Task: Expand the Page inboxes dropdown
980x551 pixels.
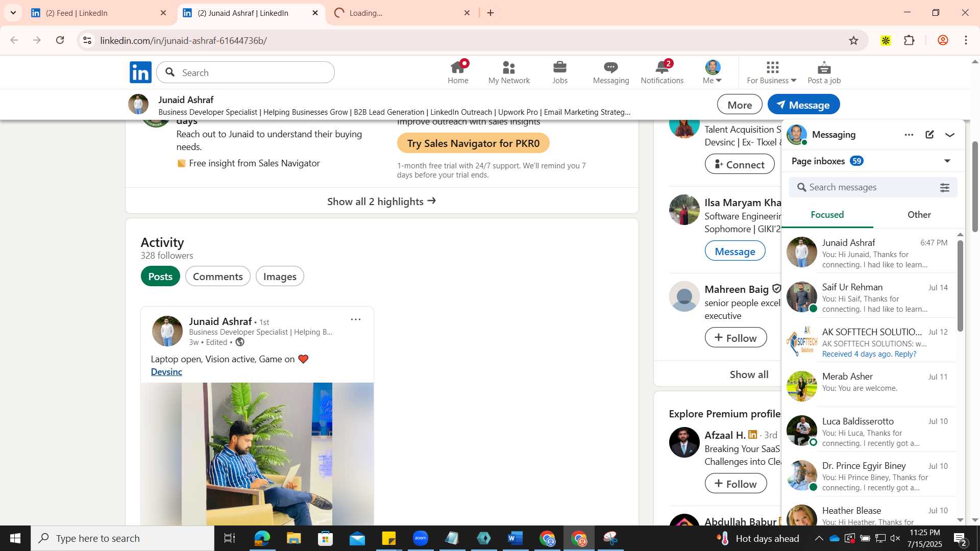Action: pyautogui.click(x=947, y=161)
